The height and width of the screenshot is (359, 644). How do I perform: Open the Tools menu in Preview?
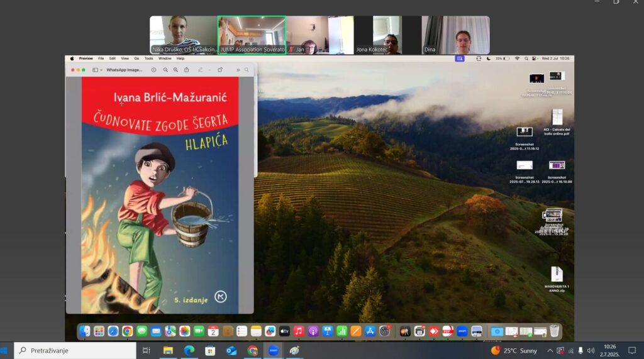pos(148,58)
